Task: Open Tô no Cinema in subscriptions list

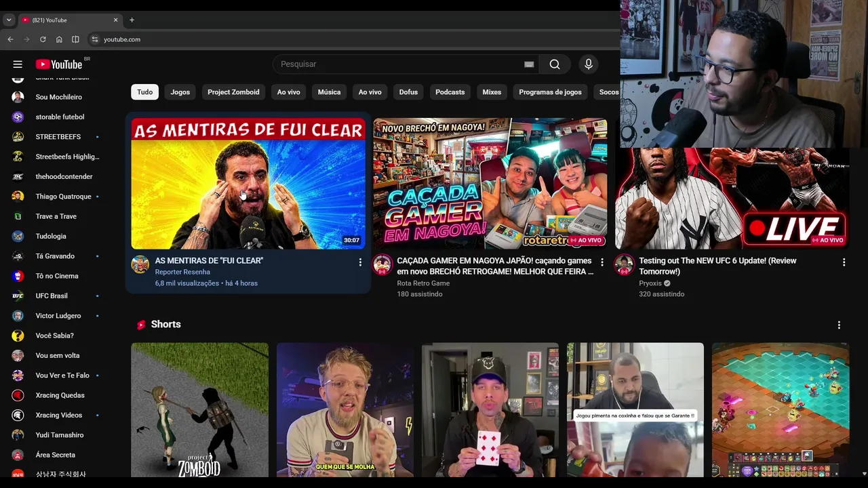Action: point(56,276)
